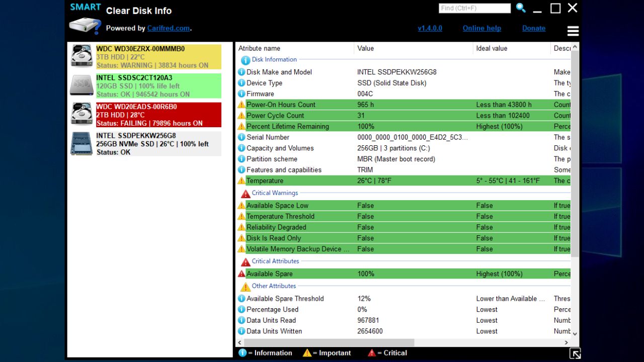644x362 pixels.
Task: Click the Donate link
Action: pyautogui.click(x=534, y=28)
